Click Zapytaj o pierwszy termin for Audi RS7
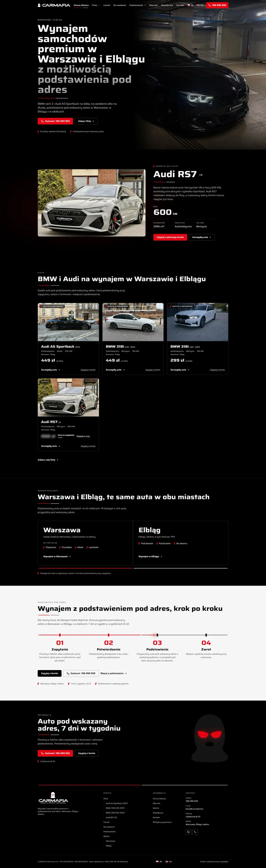 pyautogui.click(x=170, y=237)
